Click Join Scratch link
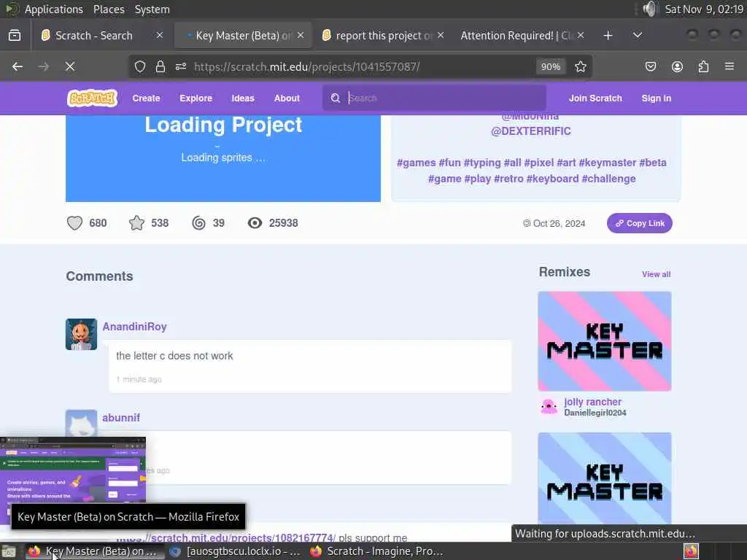747x560 pixels. coord(595,98)
